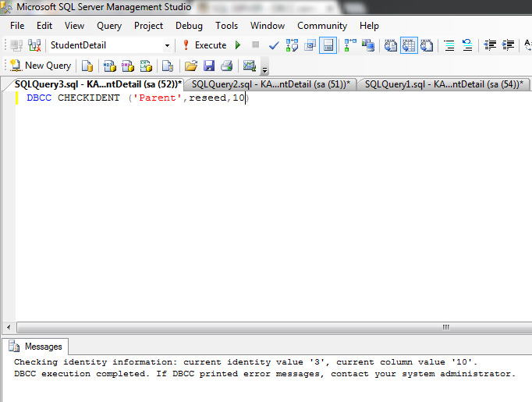The image size is (532, 402).
Task: Open the Query menu
Action: pyautogui.click(x=109, y=26)
